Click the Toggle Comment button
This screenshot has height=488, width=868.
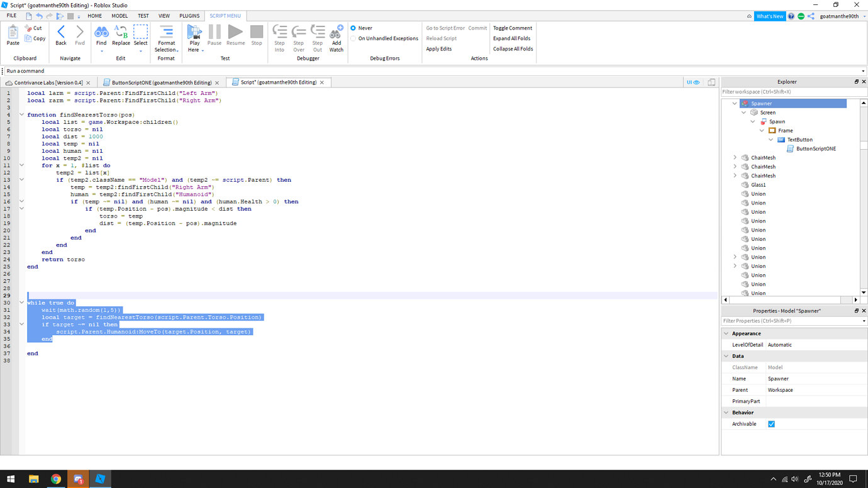[512, 28]
